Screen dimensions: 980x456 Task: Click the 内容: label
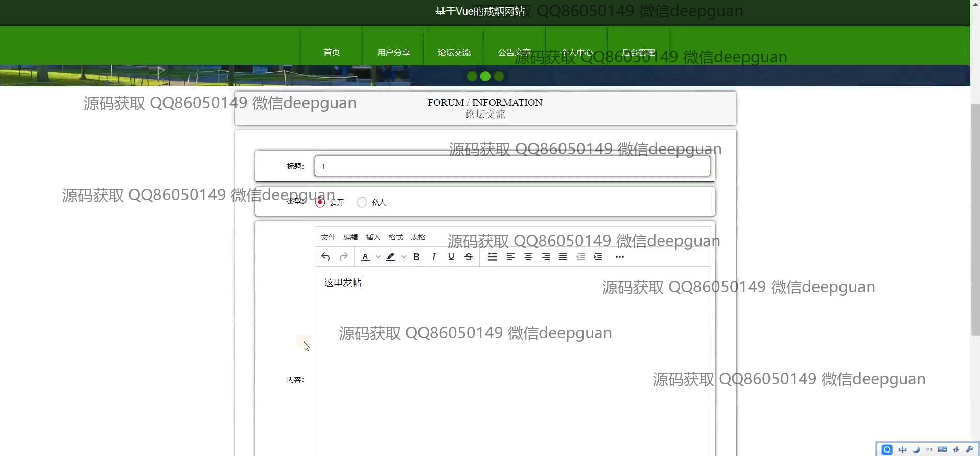pyautogui.click(x=295, y=380)
